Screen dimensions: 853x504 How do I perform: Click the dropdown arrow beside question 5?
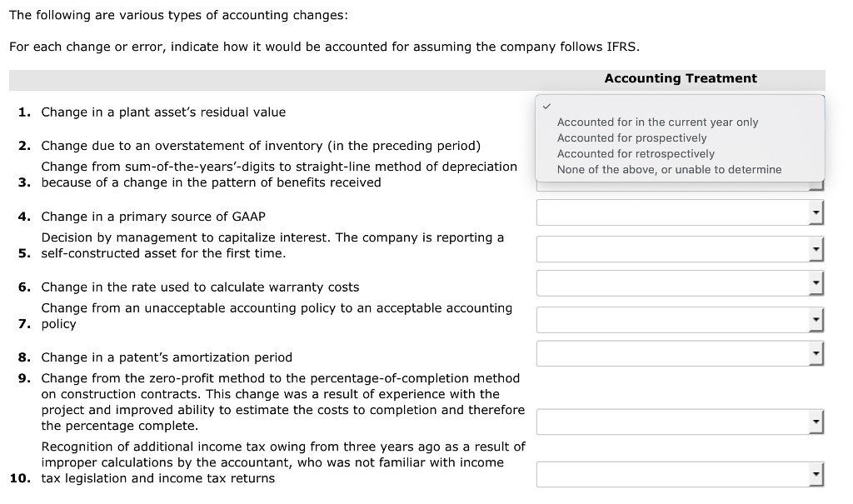(816, 248)
